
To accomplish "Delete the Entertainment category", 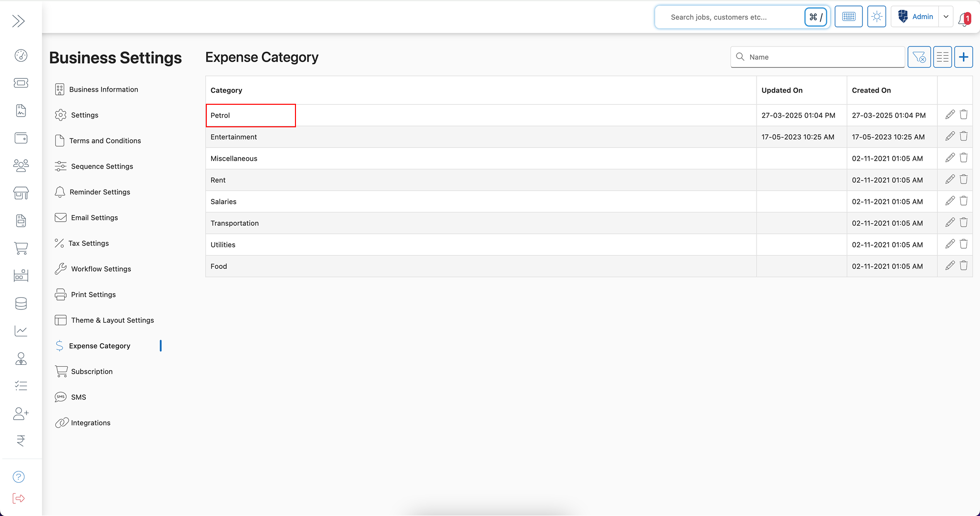I will click(x=963, y=136).
